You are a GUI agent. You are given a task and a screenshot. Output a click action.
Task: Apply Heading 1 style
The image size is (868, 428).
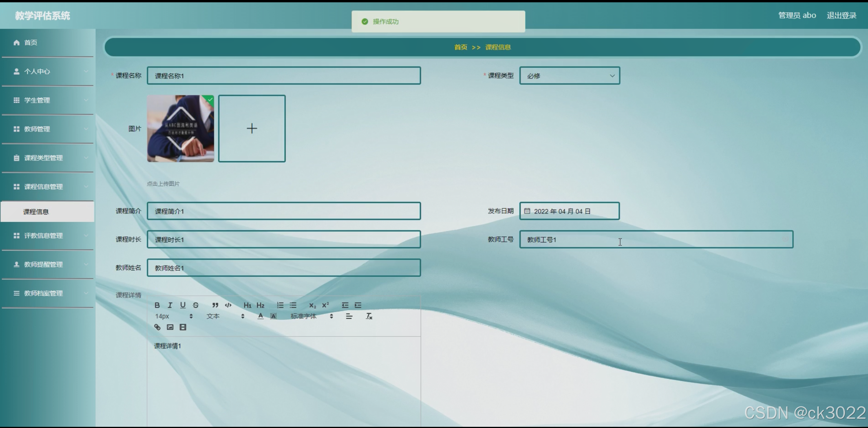(x=247, y=305)
